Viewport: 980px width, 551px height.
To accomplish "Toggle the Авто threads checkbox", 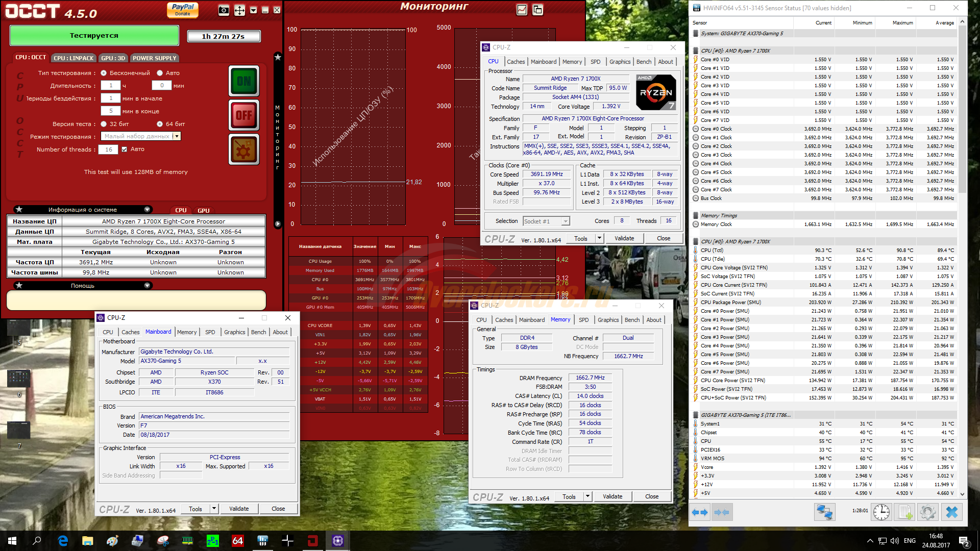I will pos(124,149).
